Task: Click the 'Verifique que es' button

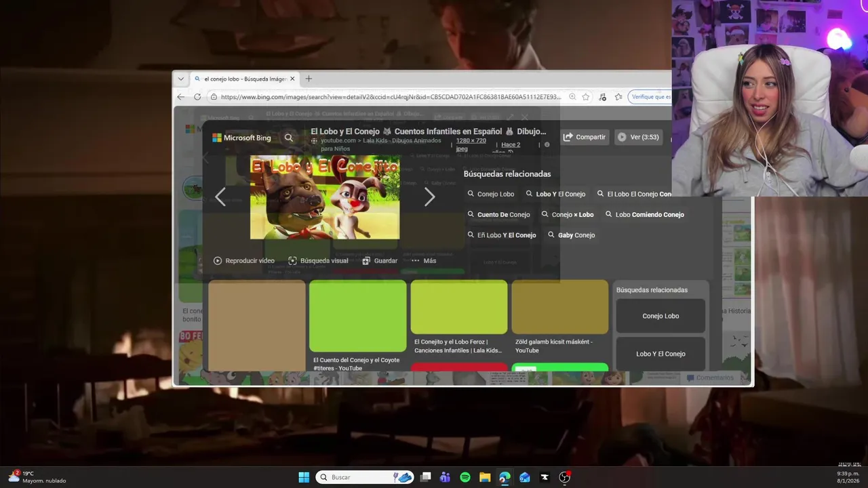Action: [650, 97]
